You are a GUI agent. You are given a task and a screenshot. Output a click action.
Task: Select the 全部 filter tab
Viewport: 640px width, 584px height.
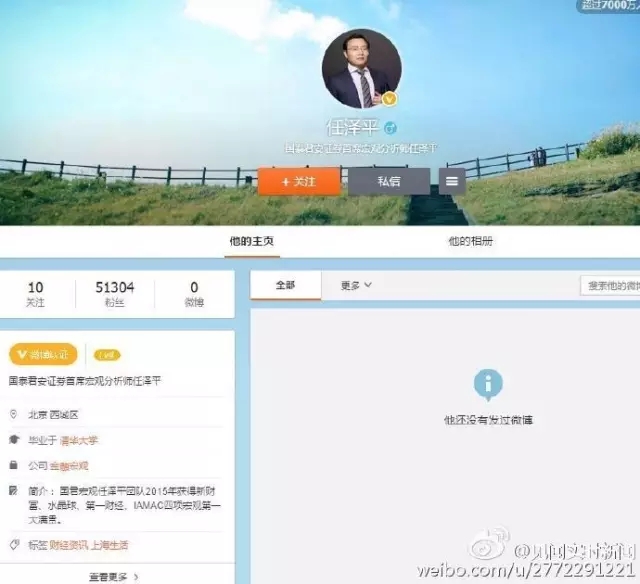(285, 285)
